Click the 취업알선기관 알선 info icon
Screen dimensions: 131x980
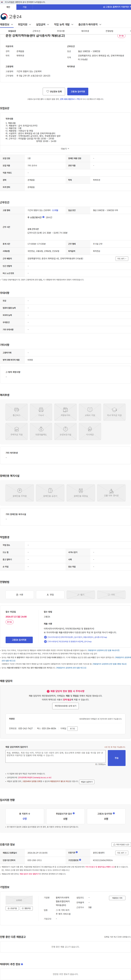tap(74, 813)
